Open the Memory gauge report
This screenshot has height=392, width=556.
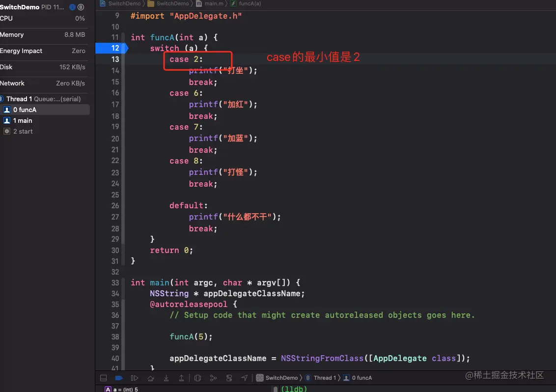43,35
